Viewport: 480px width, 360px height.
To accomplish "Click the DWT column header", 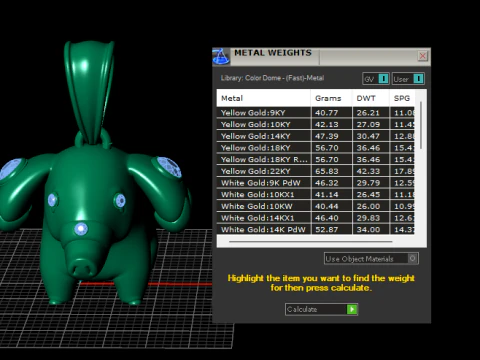I will [370, 98].
